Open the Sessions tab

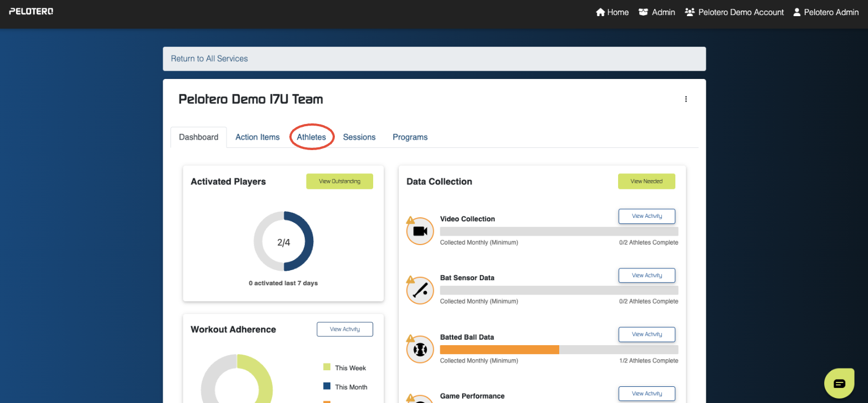[x=359, y=137]
